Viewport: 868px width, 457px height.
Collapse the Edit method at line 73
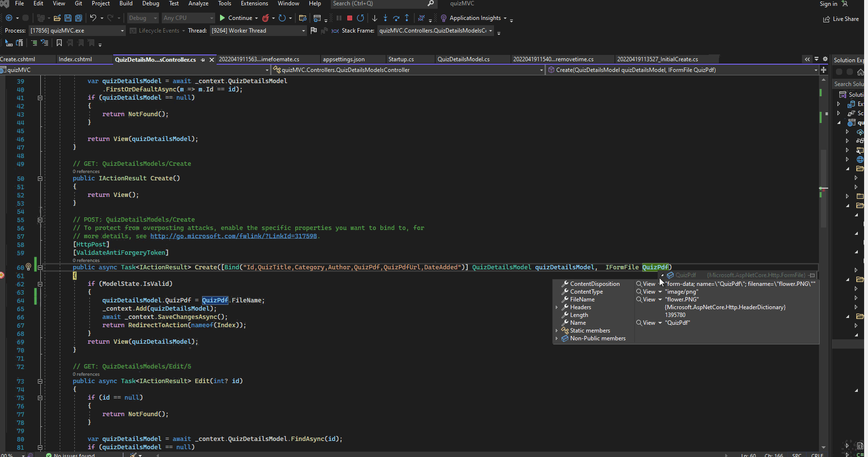[40, 381]
